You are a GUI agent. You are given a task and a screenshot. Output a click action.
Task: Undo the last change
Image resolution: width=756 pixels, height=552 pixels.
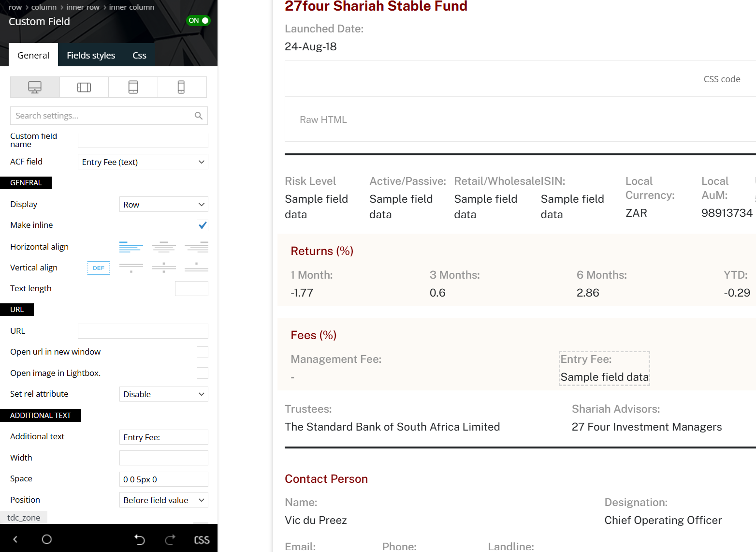click(140, 539)
